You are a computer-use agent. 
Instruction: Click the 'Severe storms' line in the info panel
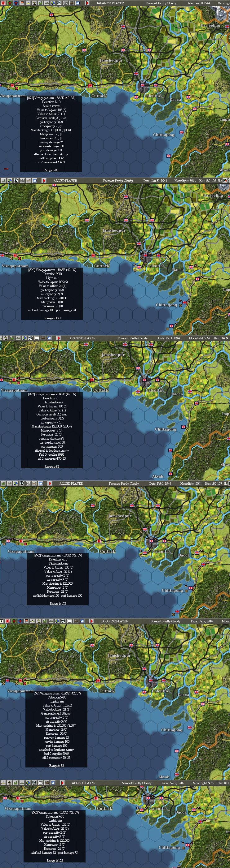(x=51, y=106)
